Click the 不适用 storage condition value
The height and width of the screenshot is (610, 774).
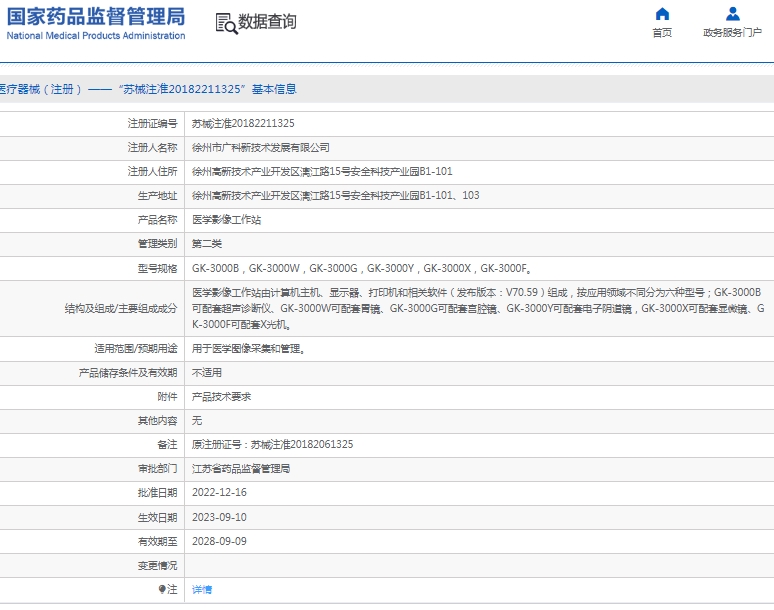pyautogui.click(x=207, y=373)
